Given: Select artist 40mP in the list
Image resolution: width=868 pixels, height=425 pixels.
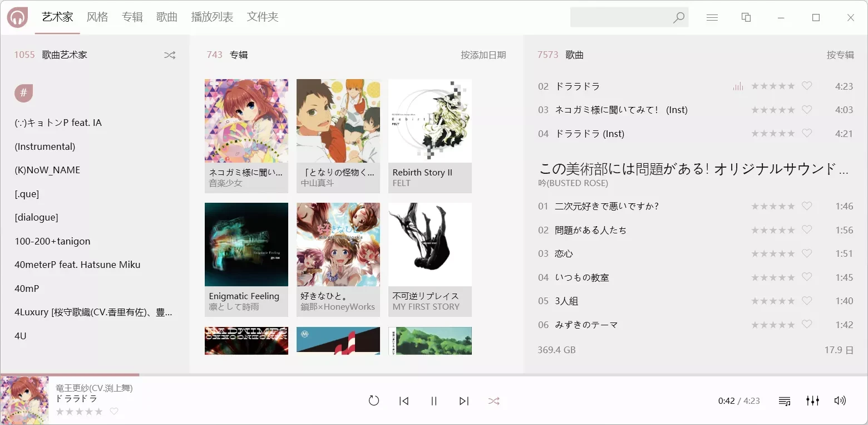Looking at the screenshot, I should [x=27, y=289].
